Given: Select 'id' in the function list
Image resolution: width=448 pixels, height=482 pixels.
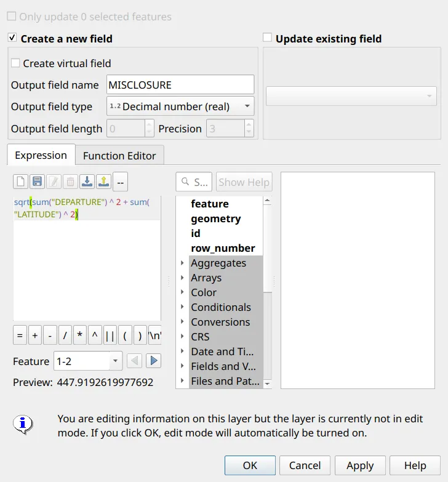Looking at the screenshot, I should pyautogui.click(x=196, y=233).
